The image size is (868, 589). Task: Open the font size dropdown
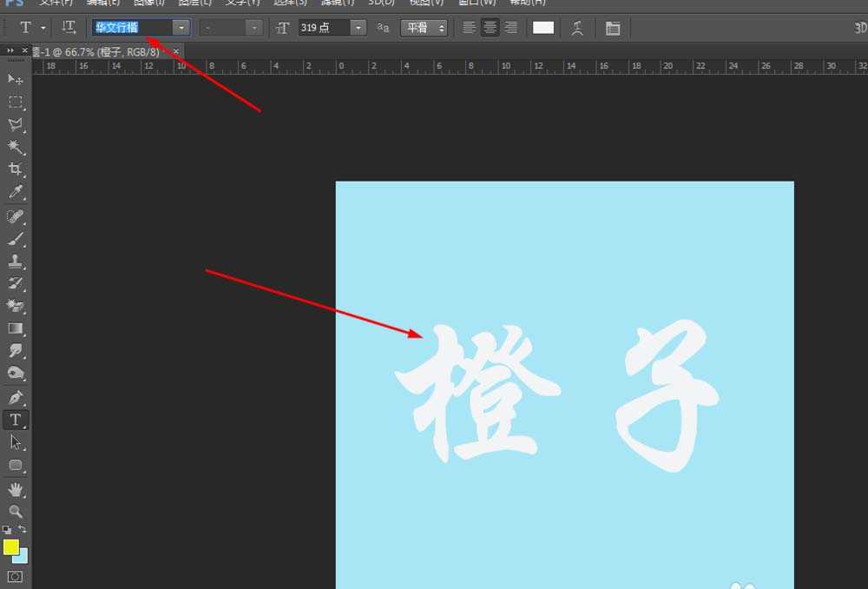tap(357, 27)
